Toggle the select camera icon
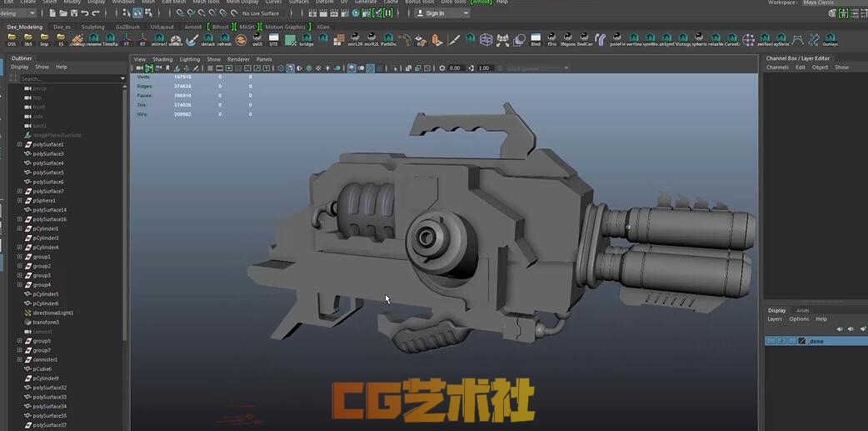The height and width of the screenshot is (431, 868). pyautogui.click(x=139, y=68)
